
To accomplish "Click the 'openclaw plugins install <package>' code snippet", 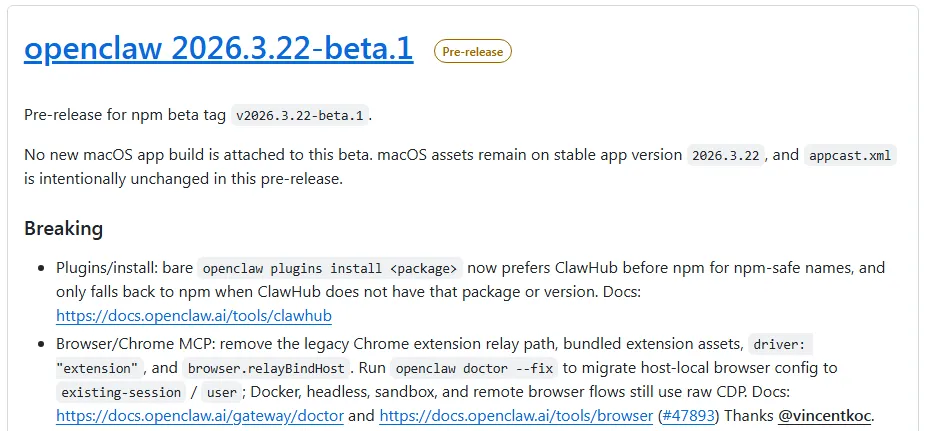I will coord(330,268).
